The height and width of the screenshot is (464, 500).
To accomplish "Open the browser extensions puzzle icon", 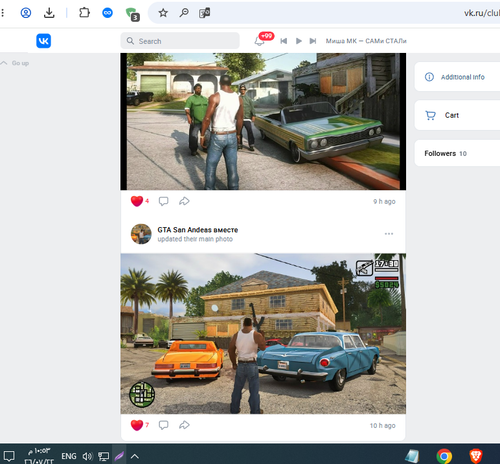I will (84, 13).
